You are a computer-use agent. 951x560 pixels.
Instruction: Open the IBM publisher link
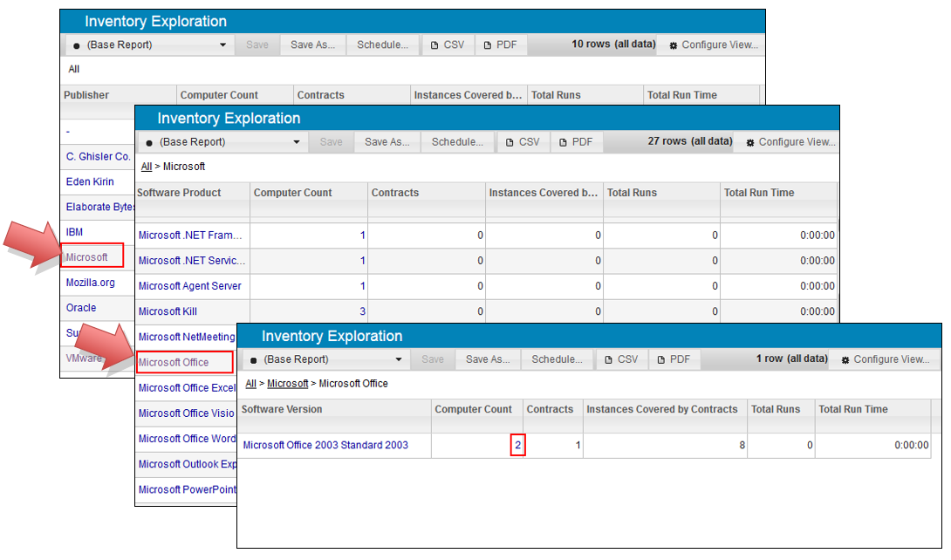pos(74,232)
